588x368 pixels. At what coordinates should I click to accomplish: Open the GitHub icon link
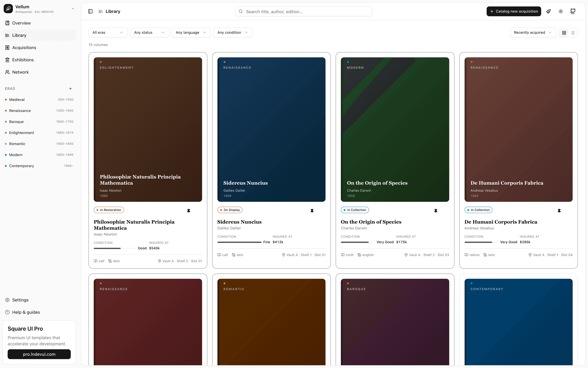tap(573, 11)
